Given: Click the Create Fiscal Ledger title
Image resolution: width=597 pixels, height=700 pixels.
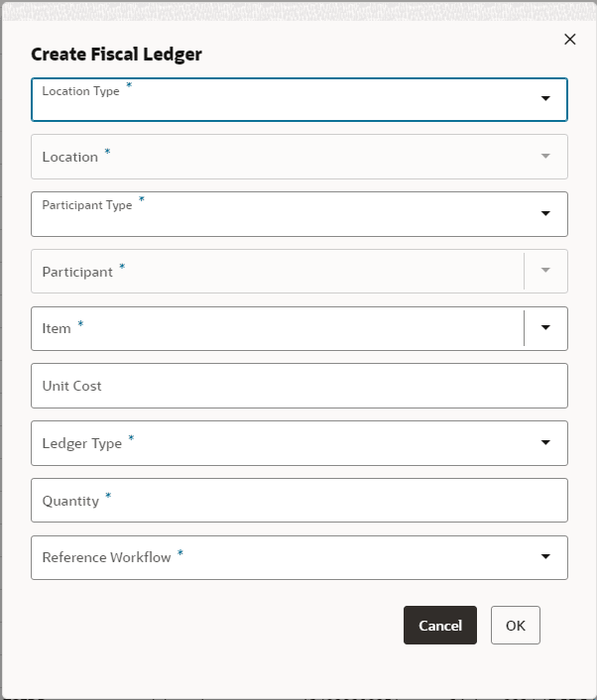Looking at the screenshot, I should (117, 55).
